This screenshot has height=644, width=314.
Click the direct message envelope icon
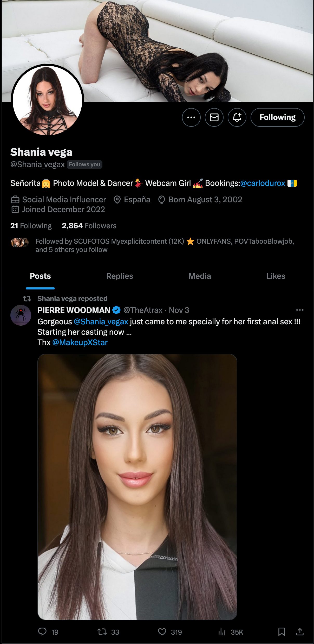click(x=214, y=117)
